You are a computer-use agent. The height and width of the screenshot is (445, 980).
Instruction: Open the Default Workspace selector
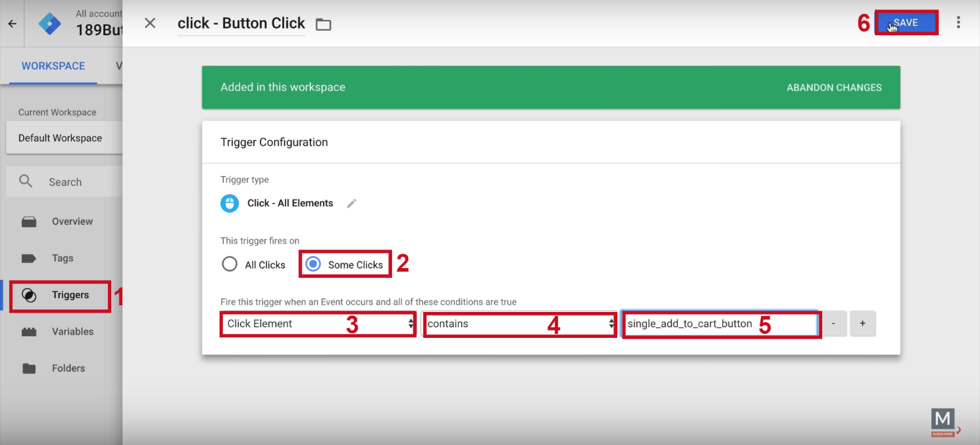tap(61, 138)
